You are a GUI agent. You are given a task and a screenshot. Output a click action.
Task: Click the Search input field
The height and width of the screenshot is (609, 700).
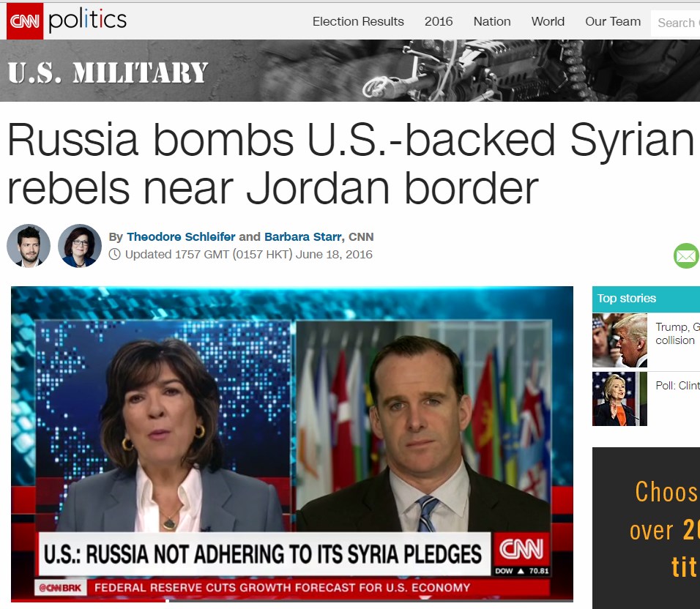(x=675, y=23)
